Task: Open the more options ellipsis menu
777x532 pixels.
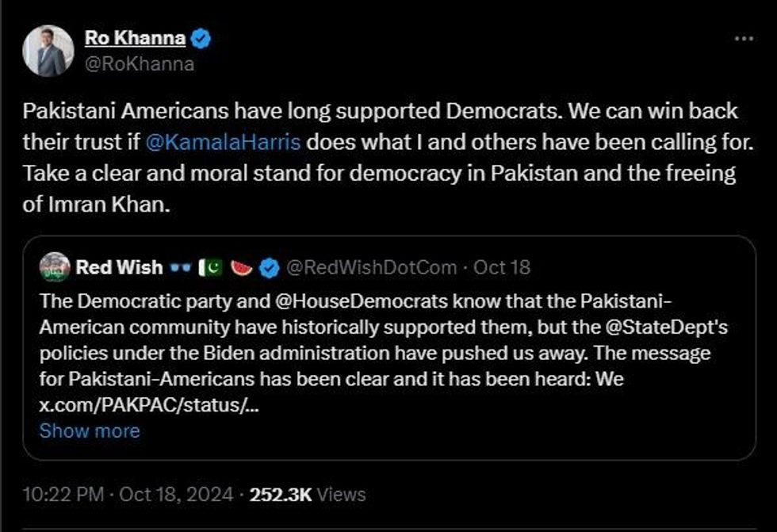Action: pos(744,39)
